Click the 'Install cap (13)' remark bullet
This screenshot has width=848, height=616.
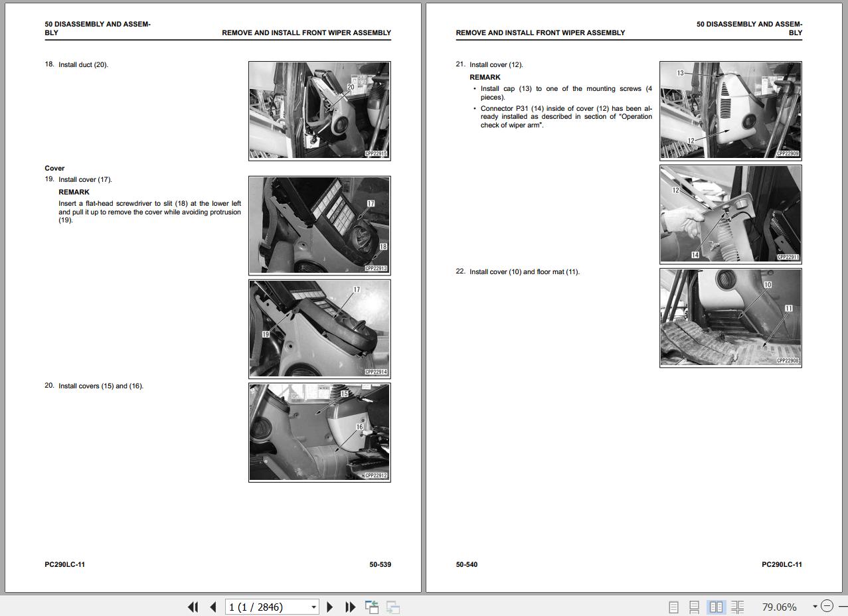click(566, 93)
